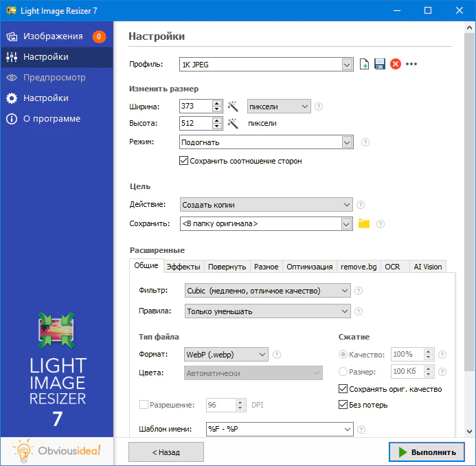Image resolution: width=476 pixels, height=466 pixels.
Task: Delete profile using red X icon
Action: (396, 64)
